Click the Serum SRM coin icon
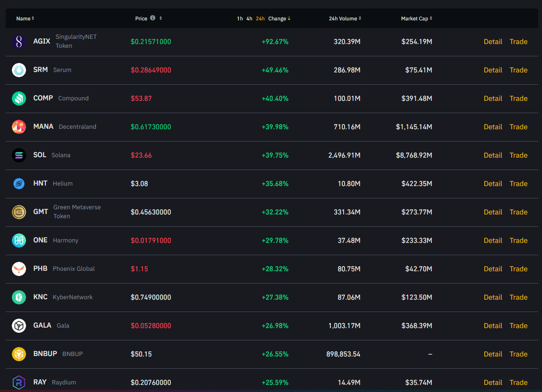The image size is (542, 392). pyautogui.click(x=19, y=70)
